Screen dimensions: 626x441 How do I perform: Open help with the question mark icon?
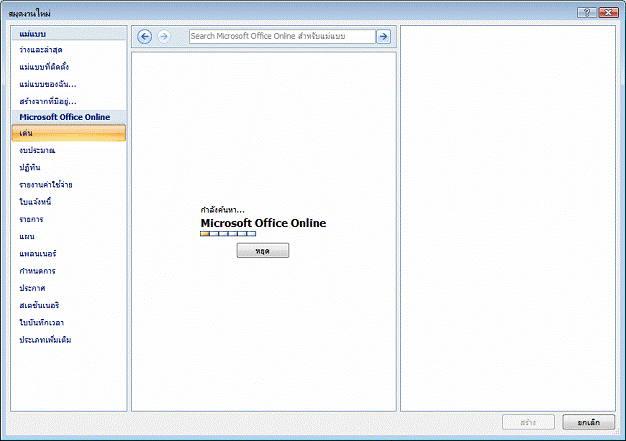(586, 13)
